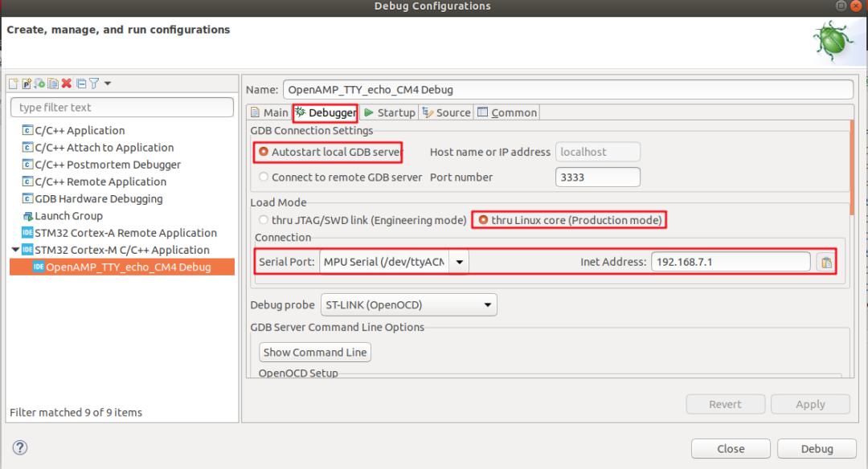868x469 pixels.
Task: Switch to the Source tab
Action: click(446, 112)
